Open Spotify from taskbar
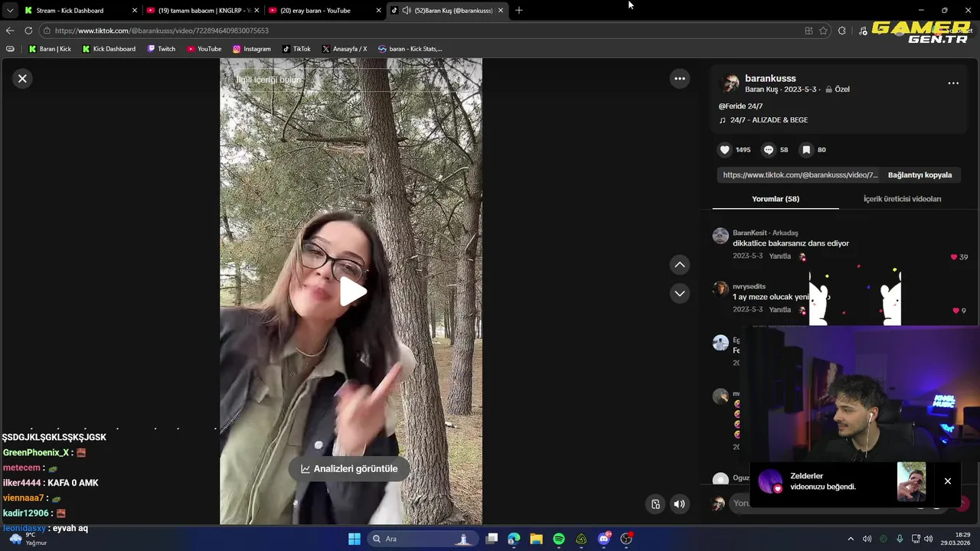Viewport: 980px width, 551px height. tap(559, 539)
